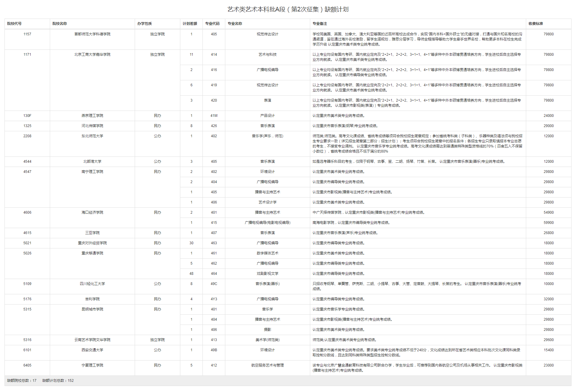Click the 专业备注 column header
576x392 pixels.
tap(320, 24)
